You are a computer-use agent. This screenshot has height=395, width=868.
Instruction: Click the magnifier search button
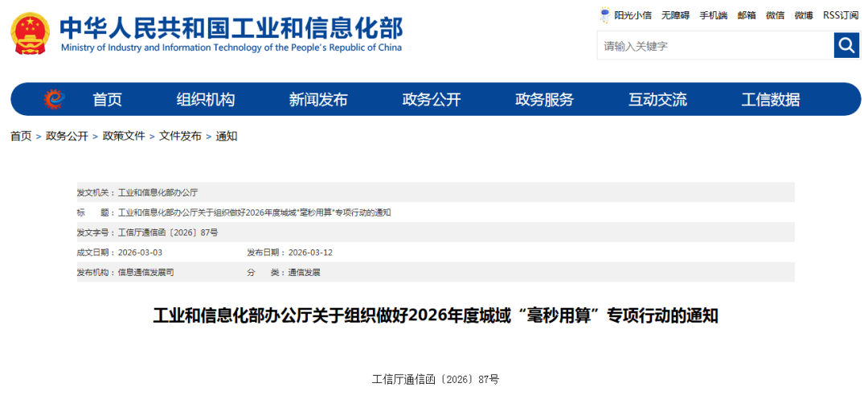[x=846, y=46]
